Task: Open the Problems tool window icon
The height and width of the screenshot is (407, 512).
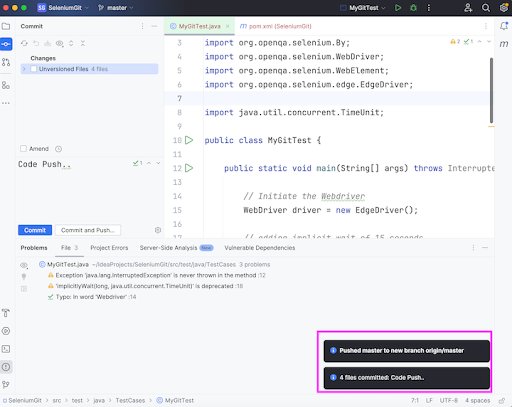Action: [x=6, y=367]
